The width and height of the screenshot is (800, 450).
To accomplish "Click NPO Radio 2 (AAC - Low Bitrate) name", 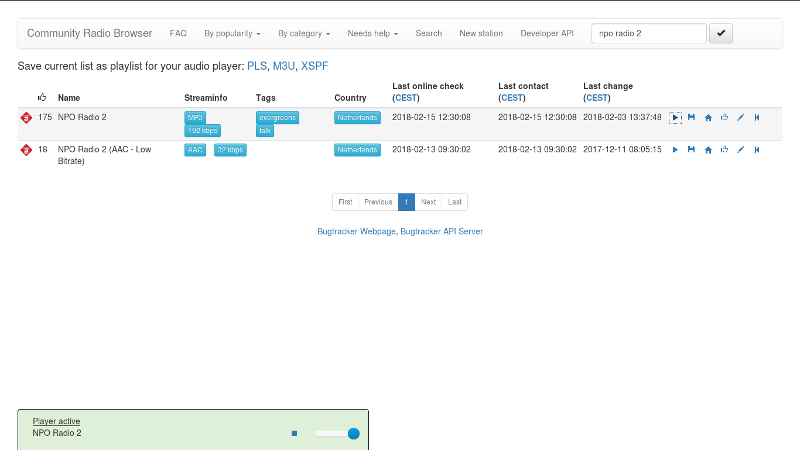I will (x=104, y=155).
